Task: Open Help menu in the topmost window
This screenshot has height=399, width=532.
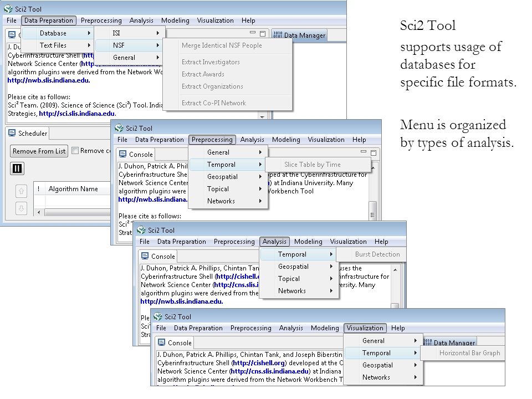Action: tap(248, 21)
